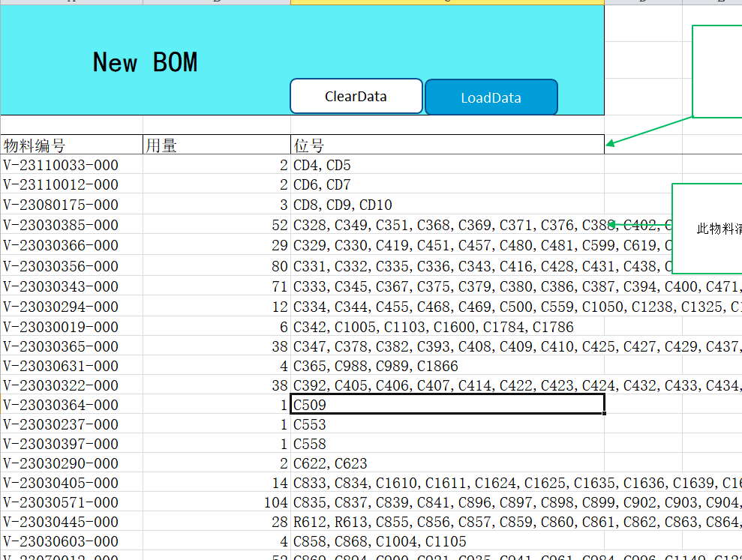Select cell V-23030405-000
Screen dimensions: 742x560
71,483
